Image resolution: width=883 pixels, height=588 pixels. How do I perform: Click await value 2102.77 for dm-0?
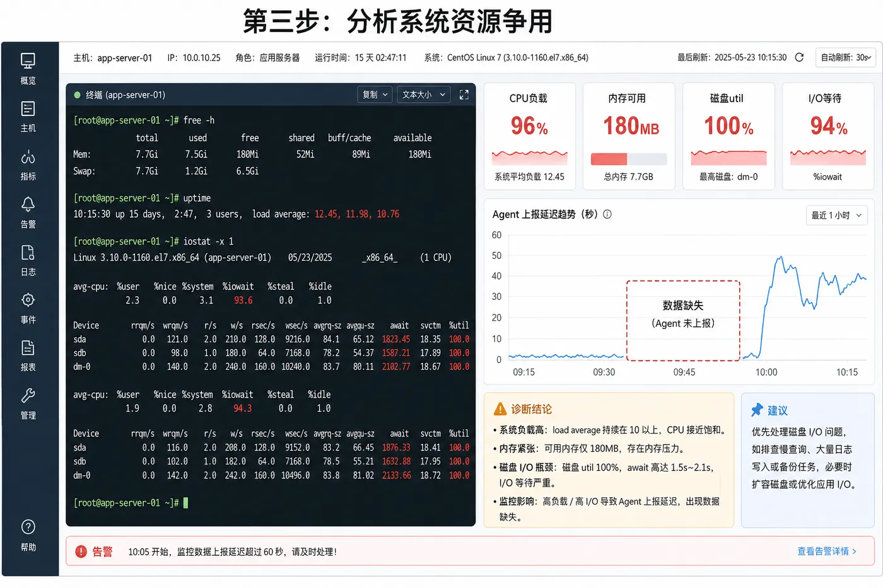[396, 367]
